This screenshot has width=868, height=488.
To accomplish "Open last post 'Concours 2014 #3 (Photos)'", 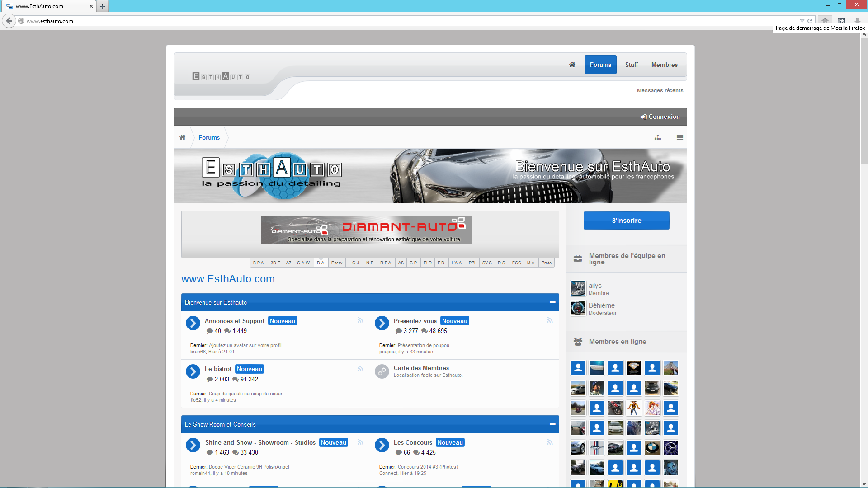I will coord(428,467).
